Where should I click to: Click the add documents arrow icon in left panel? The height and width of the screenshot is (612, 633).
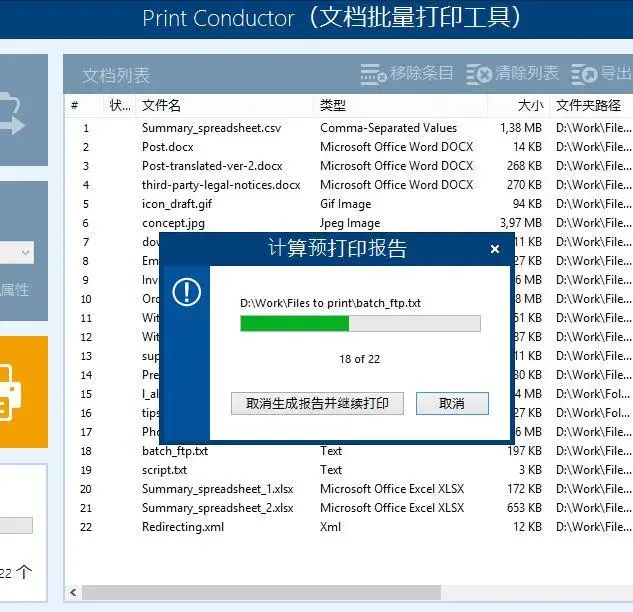click(x=12, y=113)
